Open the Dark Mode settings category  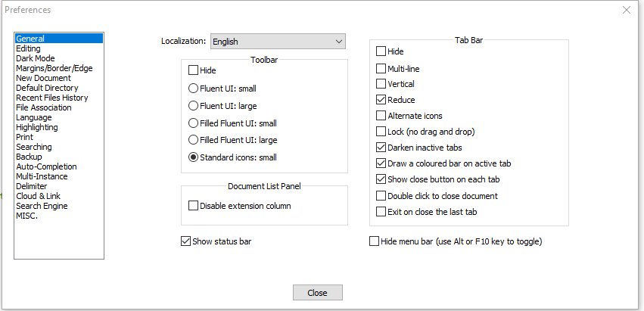36,58
